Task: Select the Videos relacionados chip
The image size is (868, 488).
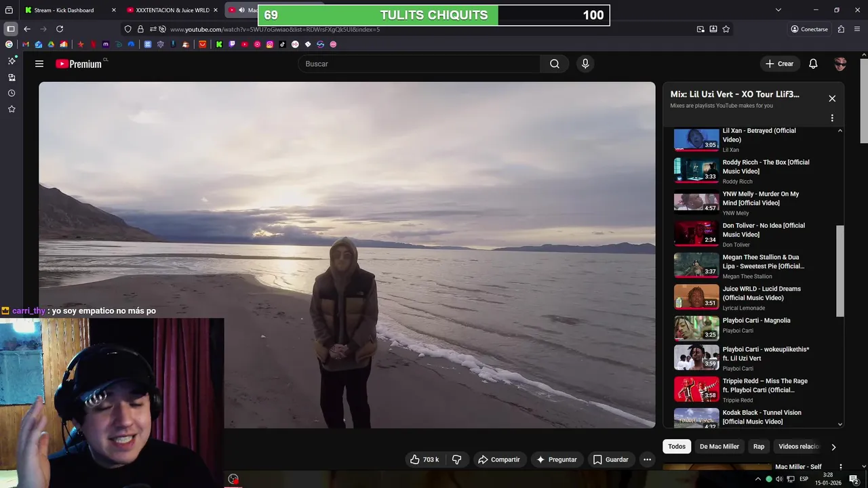Action: pos(799,447)
